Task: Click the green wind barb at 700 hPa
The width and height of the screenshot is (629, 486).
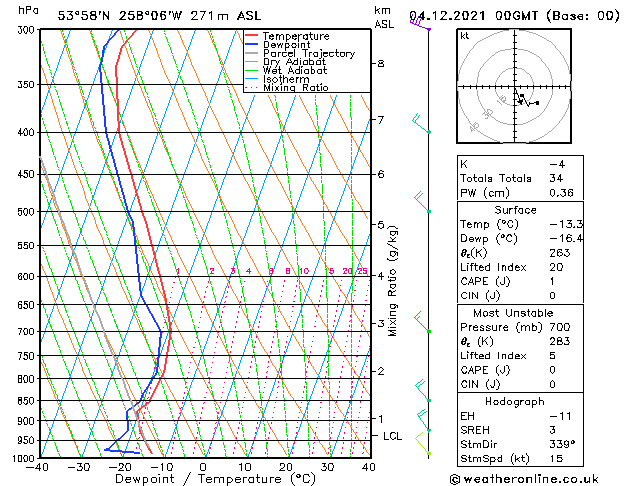Action: (422, 322)
